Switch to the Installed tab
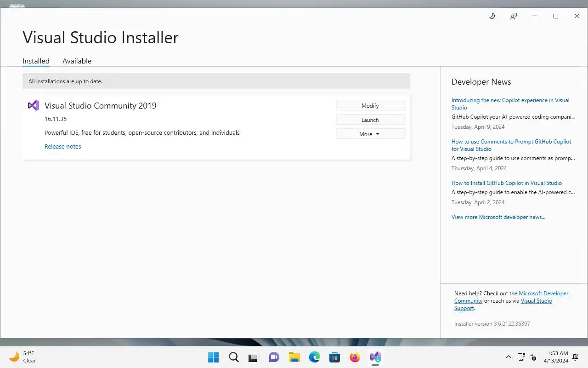Image resolution: width=588 pixels, height=368 pixels. point(36,61)
